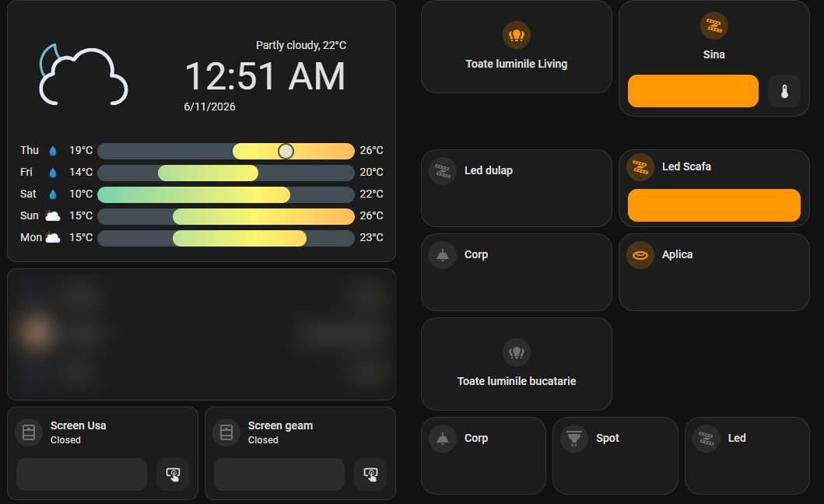Click Closed status under Screen geam
824x504 pixels.
[263, 440]
